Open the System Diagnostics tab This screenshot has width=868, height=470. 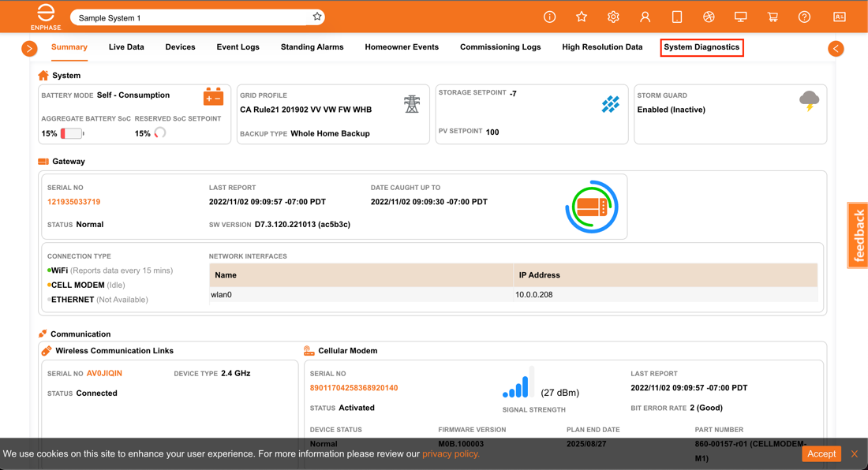[702, 47]
